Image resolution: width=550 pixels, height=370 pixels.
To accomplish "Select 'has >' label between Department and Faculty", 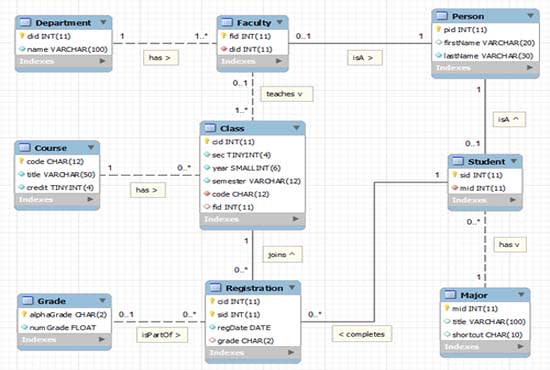I will point(161,58).
